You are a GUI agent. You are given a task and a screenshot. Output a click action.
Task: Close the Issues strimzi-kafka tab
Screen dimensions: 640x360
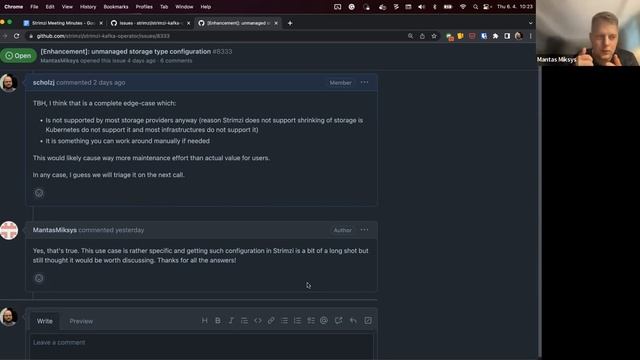point(188,23)
